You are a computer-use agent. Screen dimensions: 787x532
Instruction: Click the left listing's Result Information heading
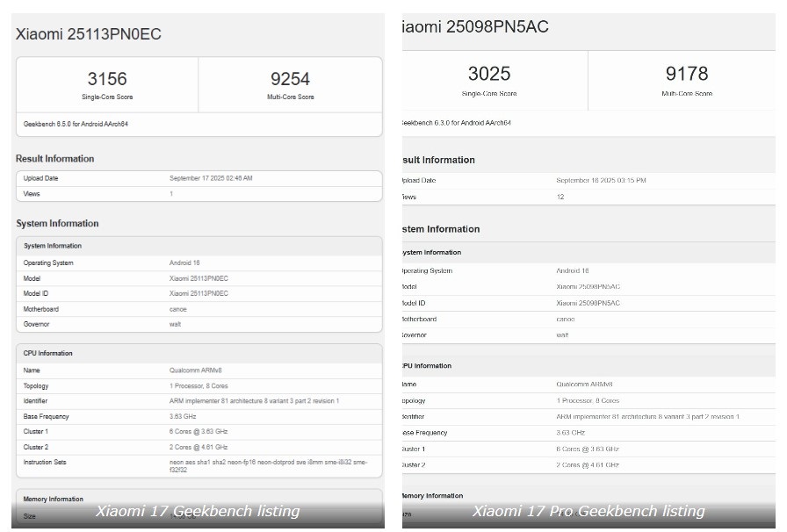(55, 159)
